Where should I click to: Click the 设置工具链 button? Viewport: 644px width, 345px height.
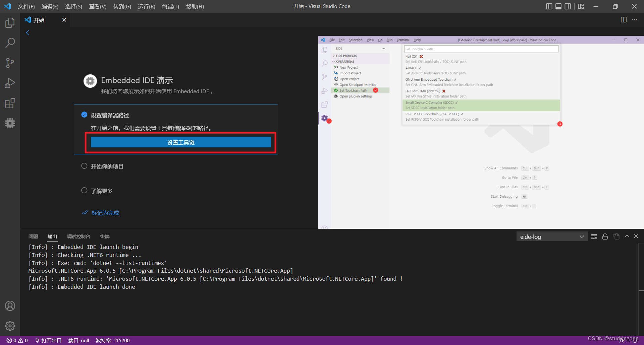click(181, 142)
